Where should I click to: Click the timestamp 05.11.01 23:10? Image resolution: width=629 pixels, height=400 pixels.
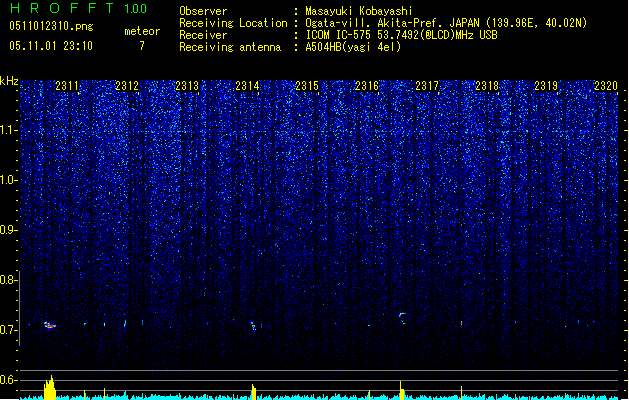(x=51, y=46)
